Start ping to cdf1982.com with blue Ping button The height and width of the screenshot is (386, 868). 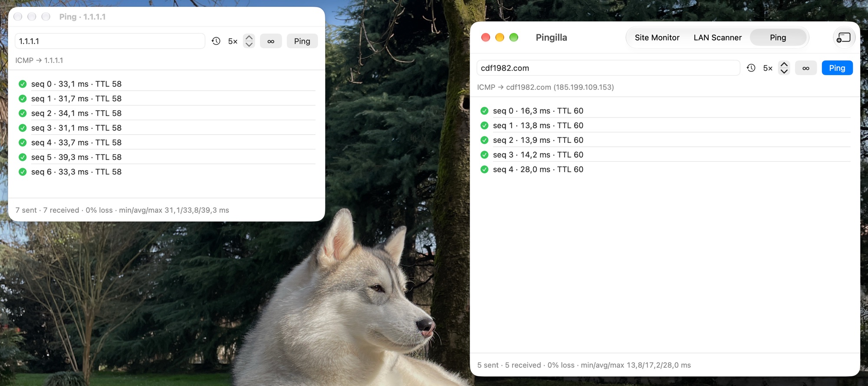point(837,68)
